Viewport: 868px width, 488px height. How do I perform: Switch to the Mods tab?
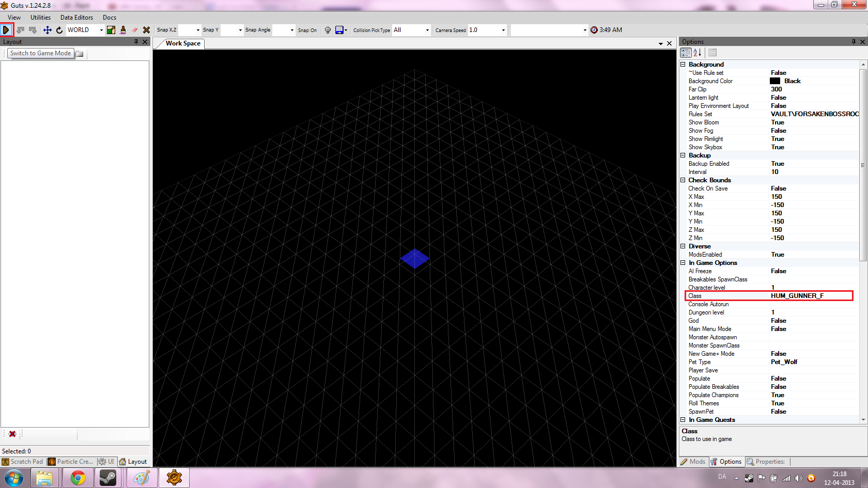693,462
